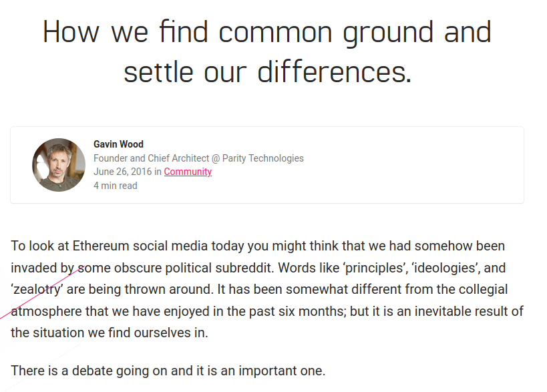Click 'Parity Technologies' in the author byline
This screenshot has height=392, width=547.
[262, 158]
